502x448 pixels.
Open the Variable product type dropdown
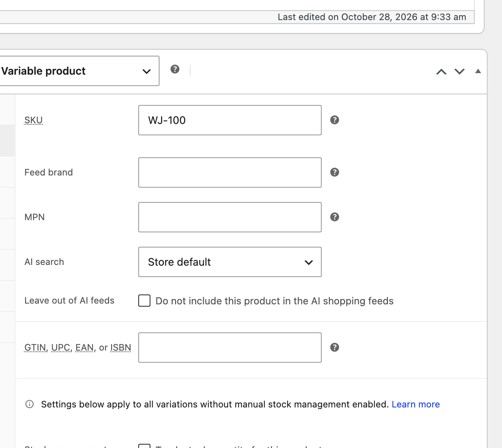pos(79,71)
